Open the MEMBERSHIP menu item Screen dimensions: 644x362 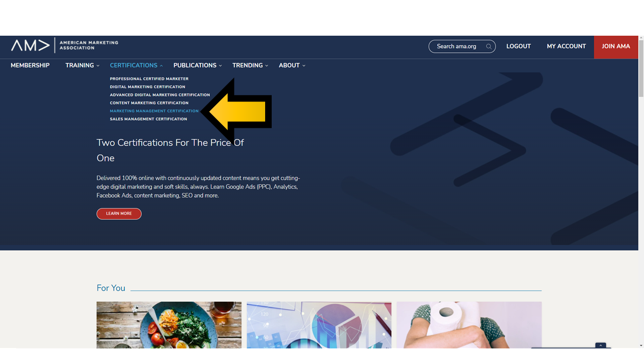30,65
